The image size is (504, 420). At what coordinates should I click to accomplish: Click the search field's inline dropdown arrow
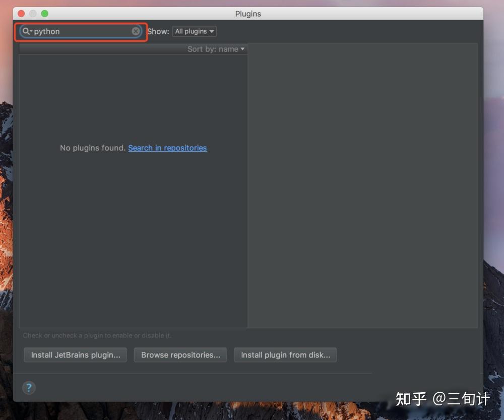31,31
